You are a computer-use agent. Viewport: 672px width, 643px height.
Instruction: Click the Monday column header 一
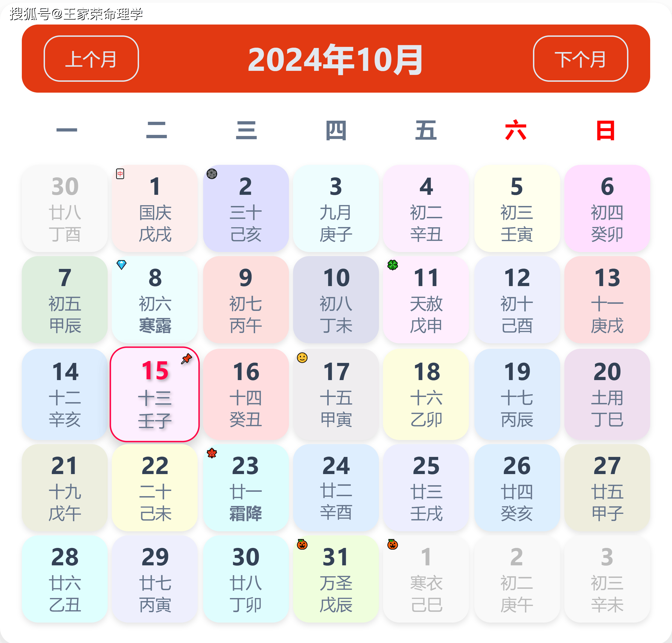tap(67, 130)
